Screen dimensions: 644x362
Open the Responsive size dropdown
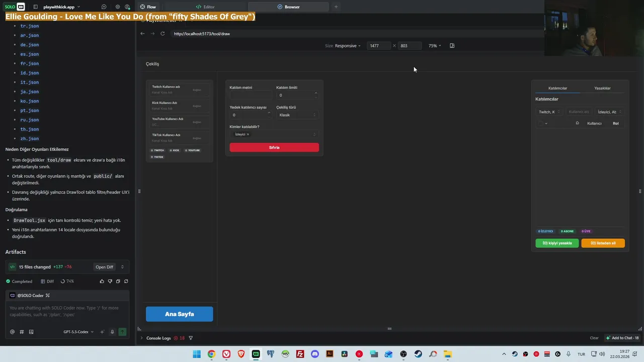348,46
